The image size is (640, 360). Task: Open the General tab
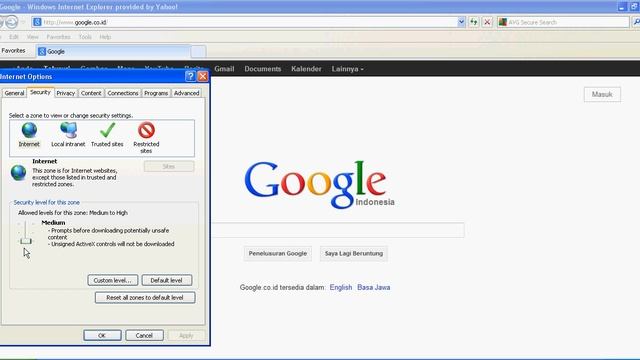(x=14, y=93)
